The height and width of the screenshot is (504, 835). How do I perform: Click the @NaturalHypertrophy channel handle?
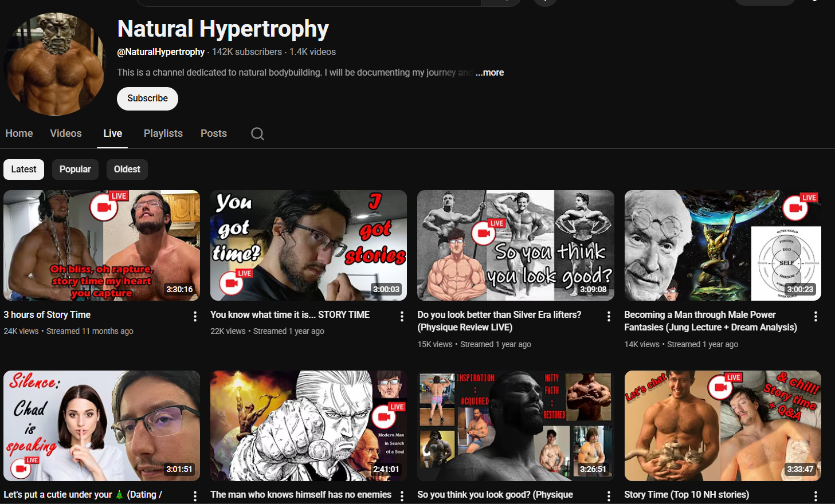pos(160,52)
